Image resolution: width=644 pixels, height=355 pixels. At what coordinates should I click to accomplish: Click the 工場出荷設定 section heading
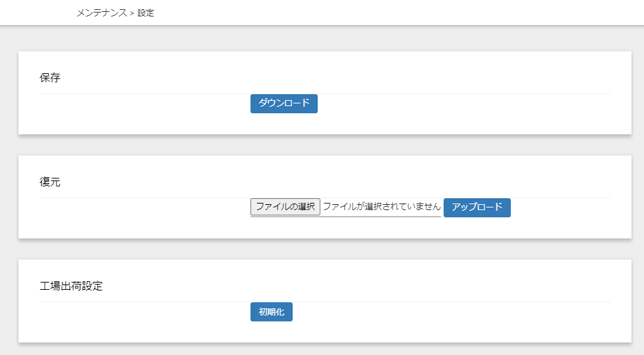coord(71,286)
